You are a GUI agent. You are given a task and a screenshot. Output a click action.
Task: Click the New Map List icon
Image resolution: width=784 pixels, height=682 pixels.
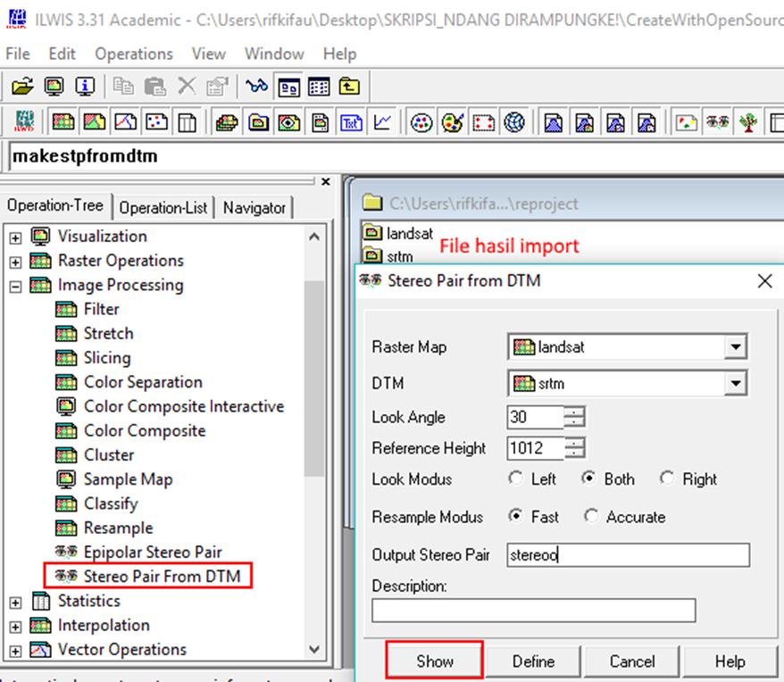pyautogui.click(x=227, y=122)
